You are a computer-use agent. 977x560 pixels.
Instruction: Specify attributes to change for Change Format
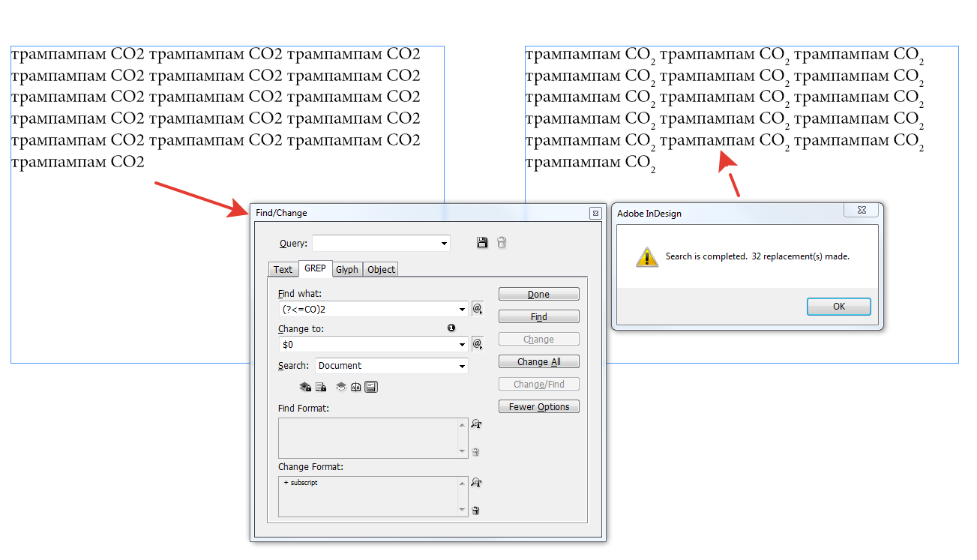475,483
